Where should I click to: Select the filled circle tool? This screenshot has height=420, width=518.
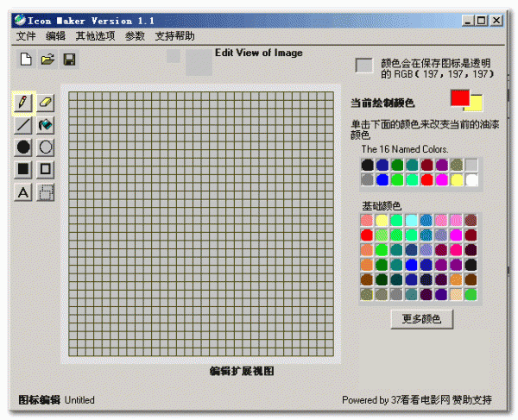tap(23, 147)
